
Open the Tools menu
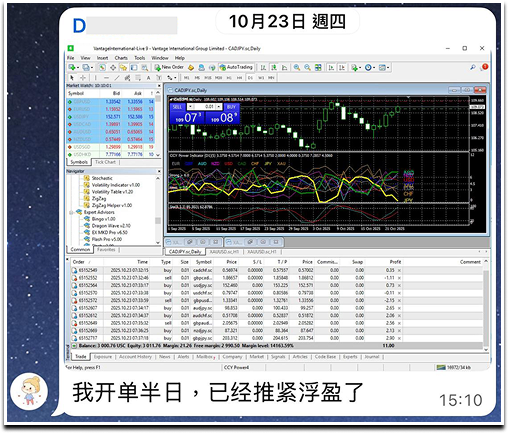coord(140,58)
